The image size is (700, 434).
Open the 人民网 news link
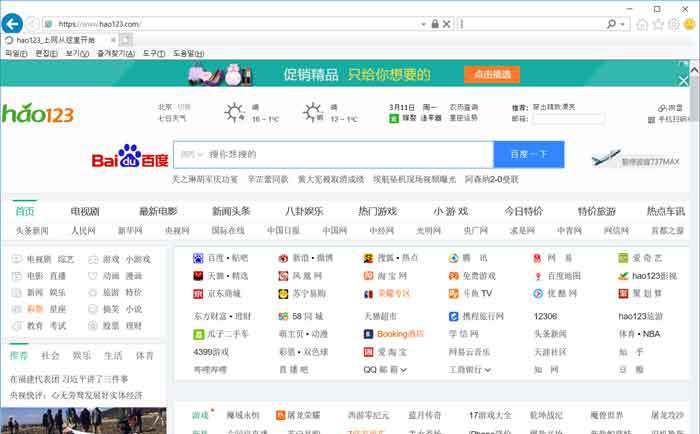(x=83, y=231)
